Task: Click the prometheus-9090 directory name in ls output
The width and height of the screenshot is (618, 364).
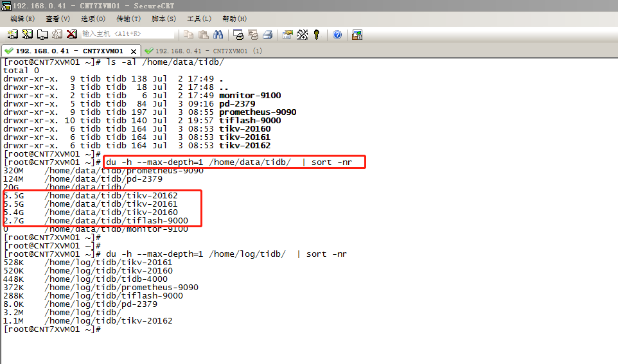Action: pyautogui.click(x=258, y=112)
